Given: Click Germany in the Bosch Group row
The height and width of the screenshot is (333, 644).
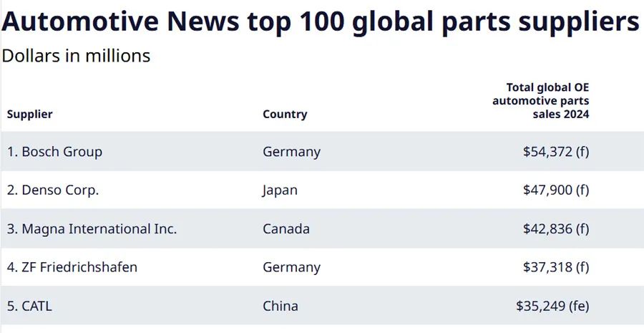Looking at the screenshot, I should click(x=291, y=152).
